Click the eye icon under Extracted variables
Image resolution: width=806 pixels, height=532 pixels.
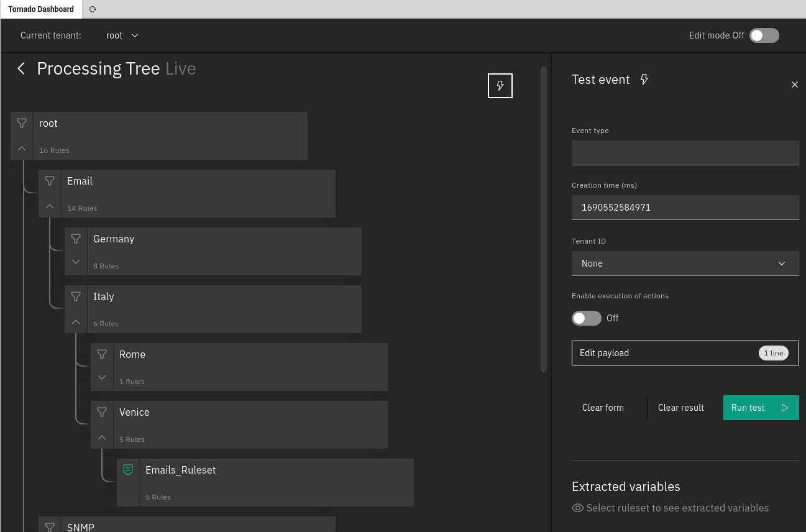pyautogui.click(x=578, y=508)
